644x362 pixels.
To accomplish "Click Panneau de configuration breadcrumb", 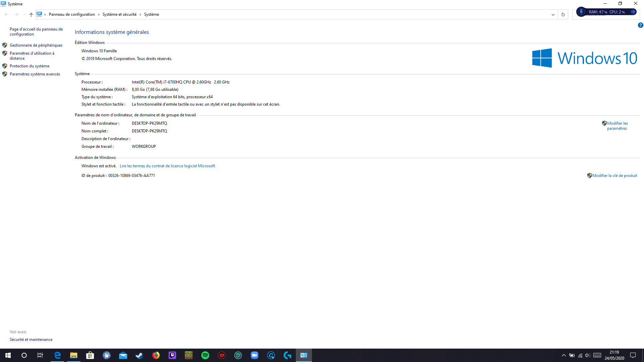I will (72, 14).
